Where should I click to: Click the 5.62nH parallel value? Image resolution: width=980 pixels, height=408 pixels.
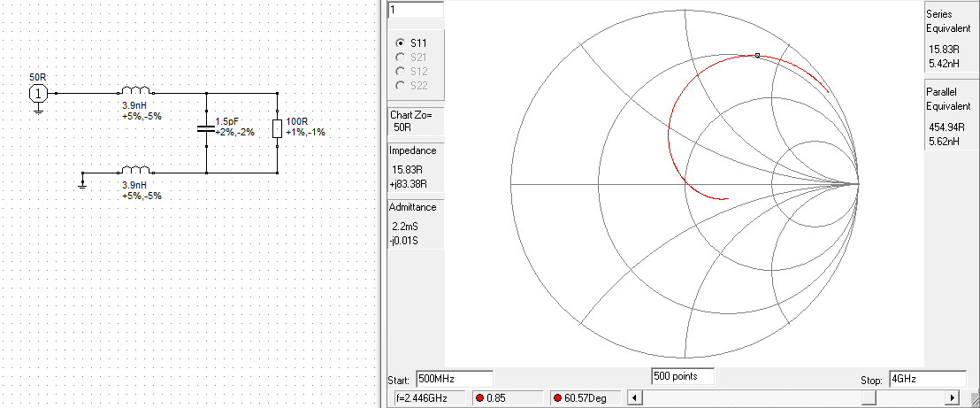[x=945, y=142]
